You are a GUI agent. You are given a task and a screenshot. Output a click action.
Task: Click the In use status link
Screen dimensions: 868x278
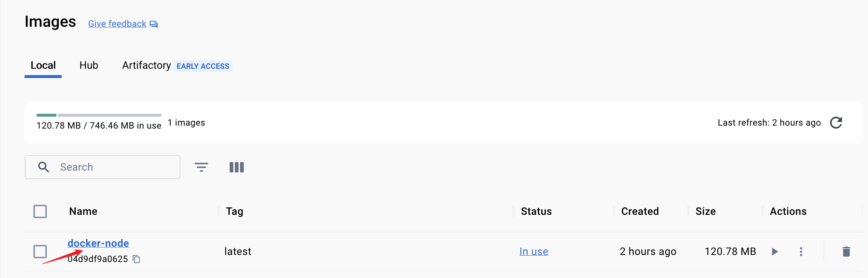click(534, 252)
